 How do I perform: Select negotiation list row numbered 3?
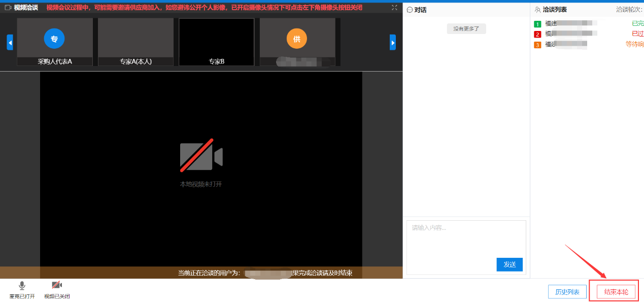[x=589, y=45]
